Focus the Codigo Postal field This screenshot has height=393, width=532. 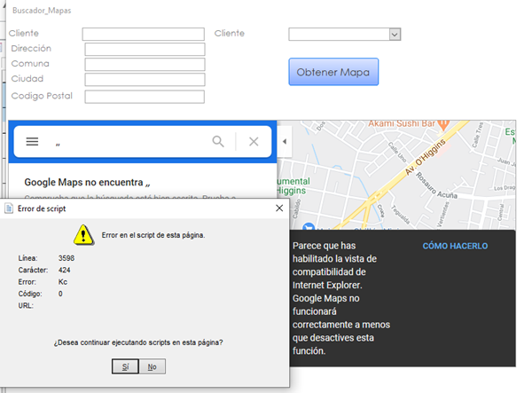click(145, 97)
